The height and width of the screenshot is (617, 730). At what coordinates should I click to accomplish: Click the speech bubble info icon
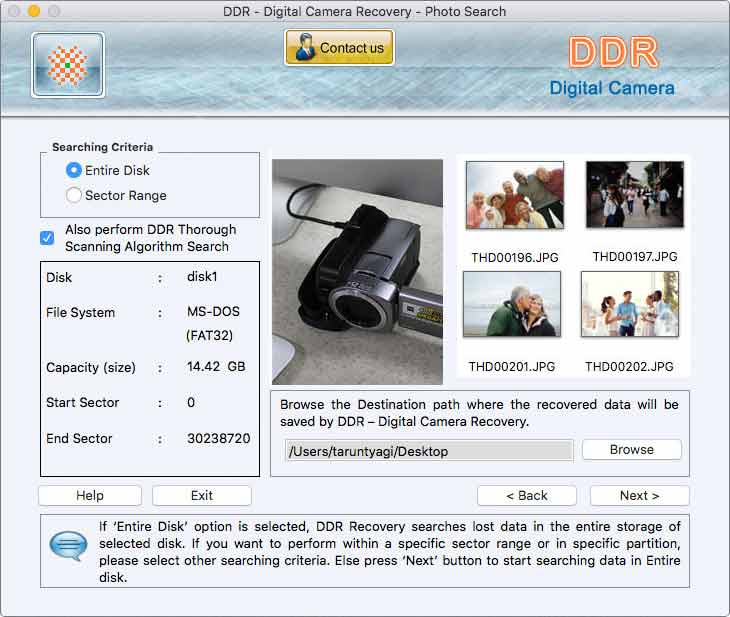(x=68, y=546)
